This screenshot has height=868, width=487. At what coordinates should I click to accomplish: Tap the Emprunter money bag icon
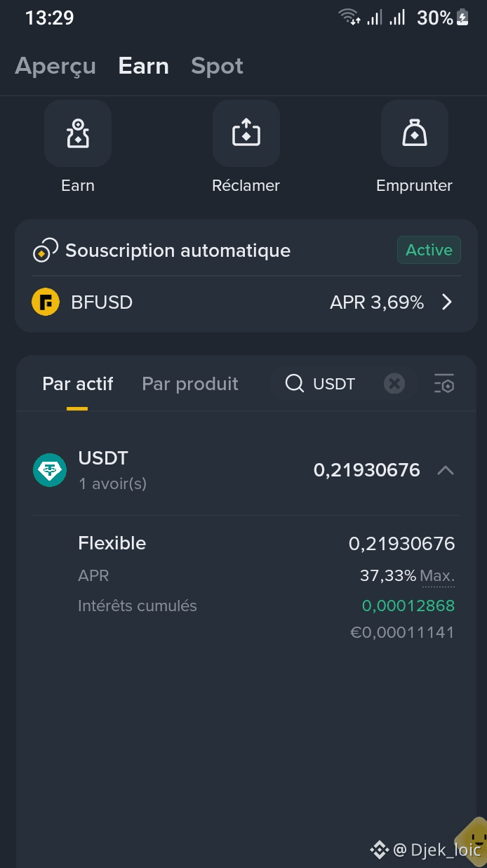(x=415, y=133)
